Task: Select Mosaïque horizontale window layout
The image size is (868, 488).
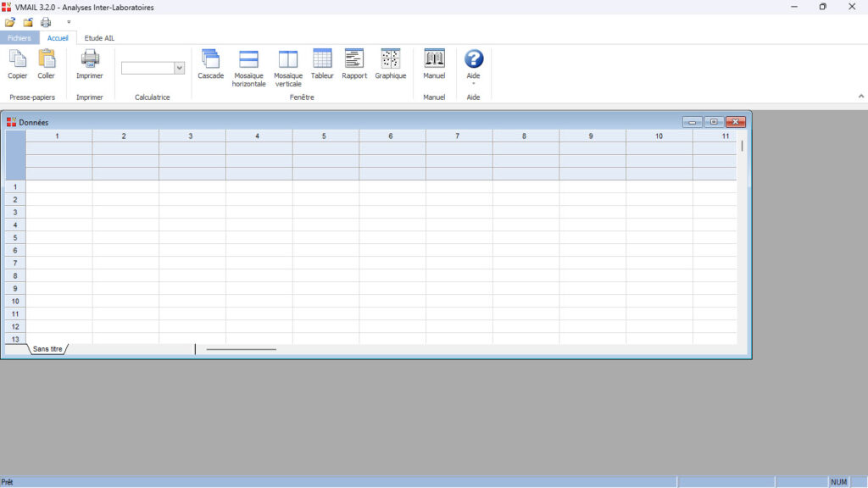Action: tap(248, 59)
